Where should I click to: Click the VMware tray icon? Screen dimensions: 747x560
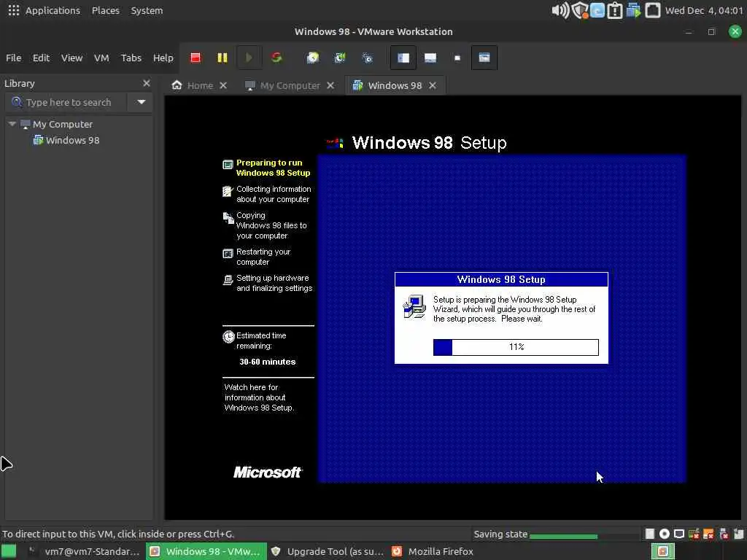(x=633, y=10)
